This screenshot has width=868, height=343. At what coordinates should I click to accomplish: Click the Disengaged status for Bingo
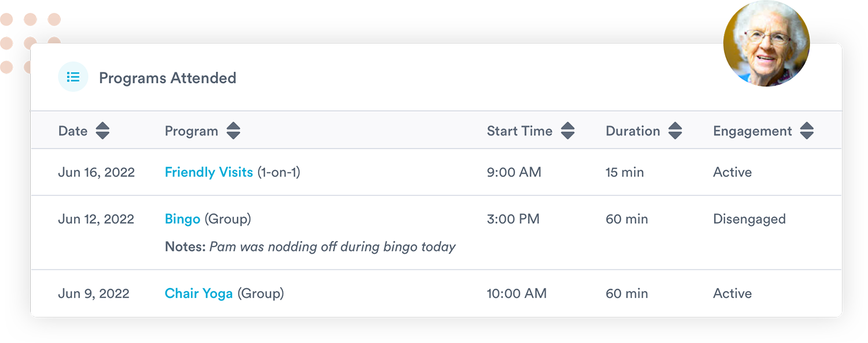pos(749,219)
